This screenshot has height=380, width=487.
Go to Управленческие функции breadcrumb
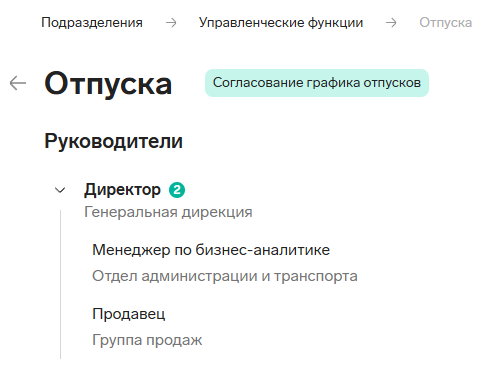[281, 23]
